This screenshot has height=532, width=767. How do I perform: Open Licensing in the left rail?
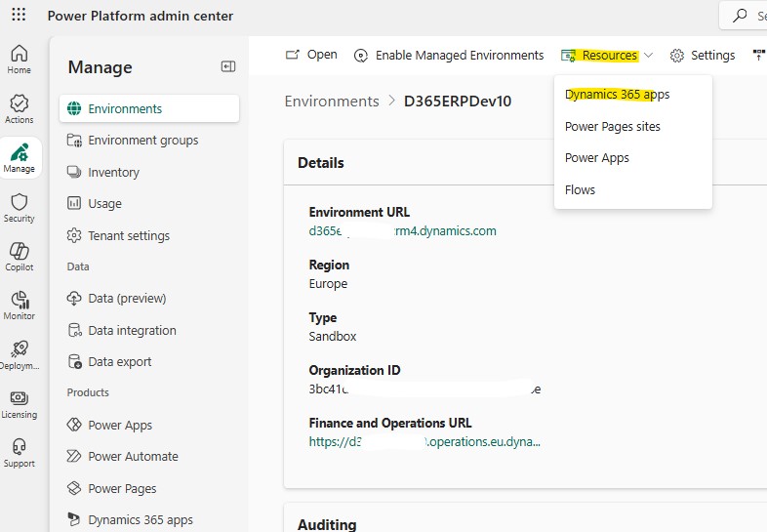tap(20, 405)
